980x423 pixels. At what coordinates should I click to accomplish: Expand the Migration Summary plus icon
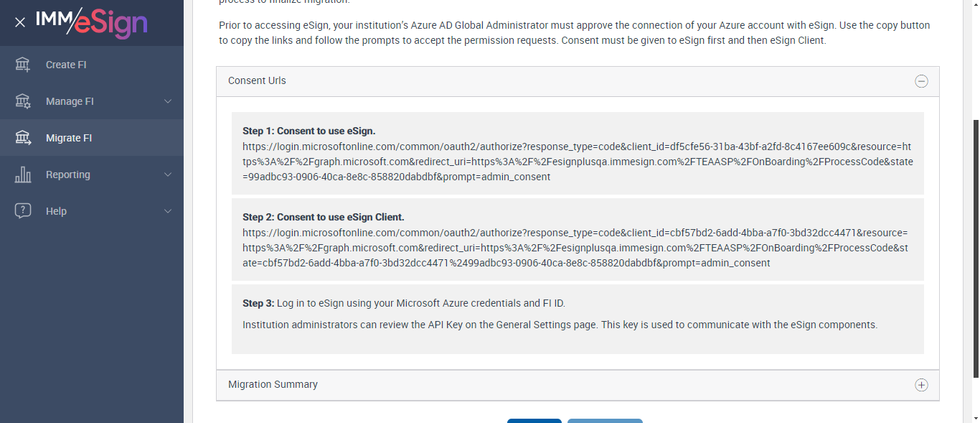click(921, 385)
